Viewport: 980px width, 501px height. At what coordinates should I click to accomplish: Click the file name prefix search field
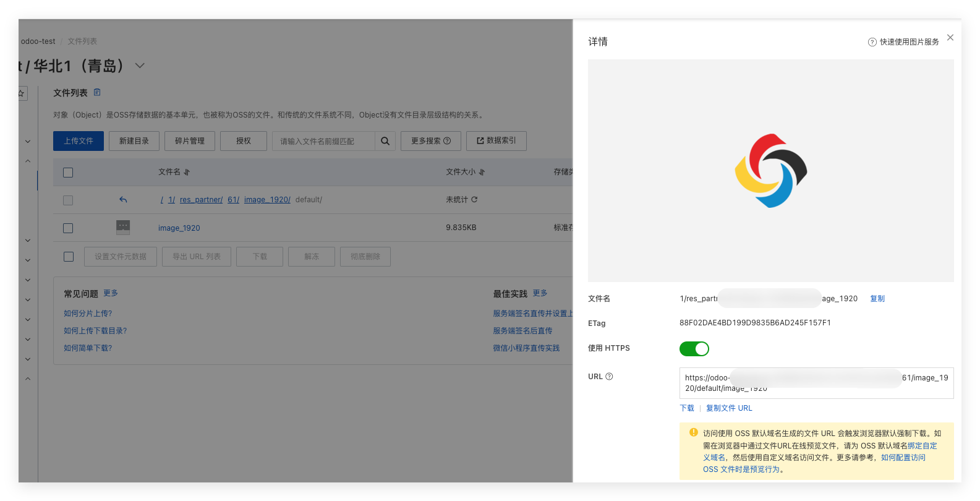tap(323, 141)
